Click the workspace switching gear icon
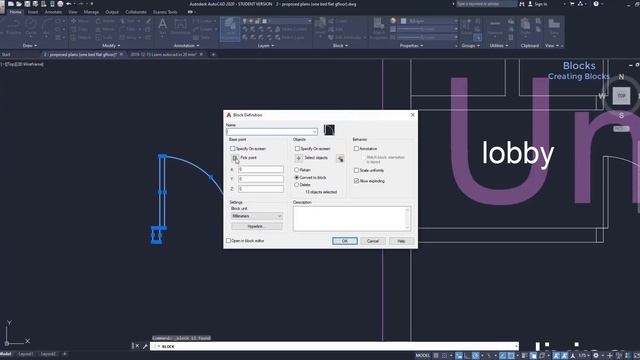 [596, 356]
